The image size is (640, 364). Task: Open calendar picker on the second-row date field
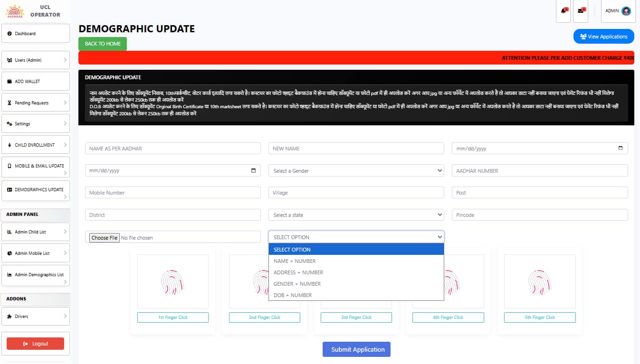tap(253, 171)
